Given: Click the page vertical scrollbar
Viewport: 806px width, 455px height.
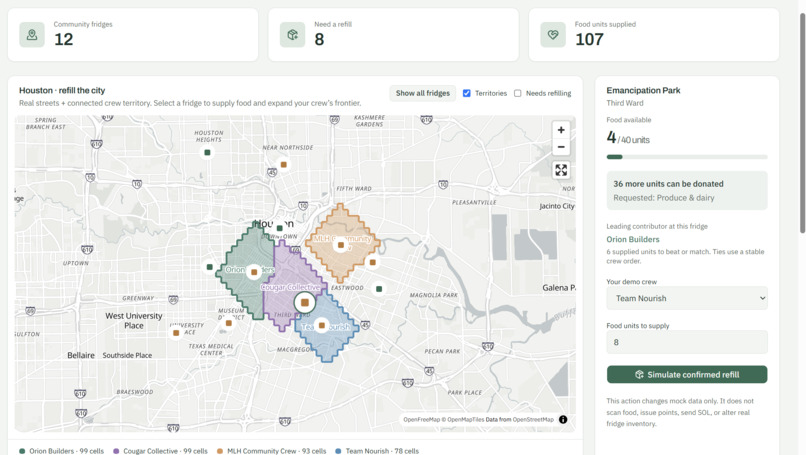Looking at the screenshot, I should (x=802, y=123).
